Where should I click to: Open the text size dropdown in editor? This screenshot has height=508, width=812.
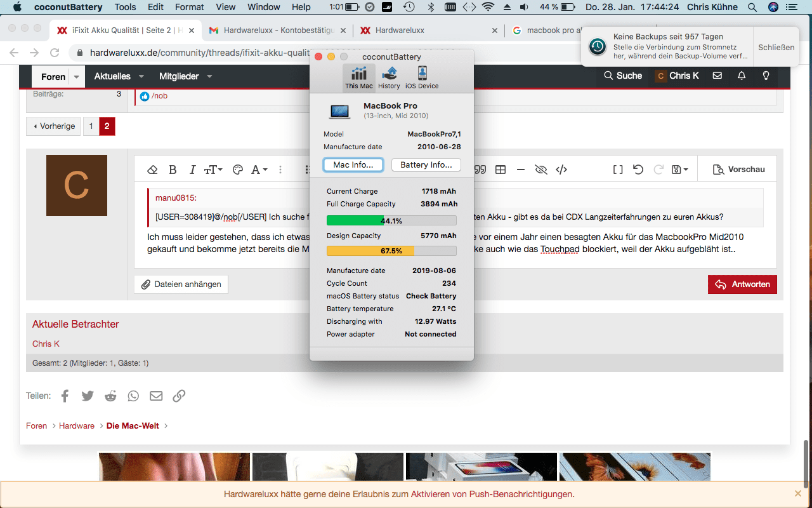[x=213, y=170]
